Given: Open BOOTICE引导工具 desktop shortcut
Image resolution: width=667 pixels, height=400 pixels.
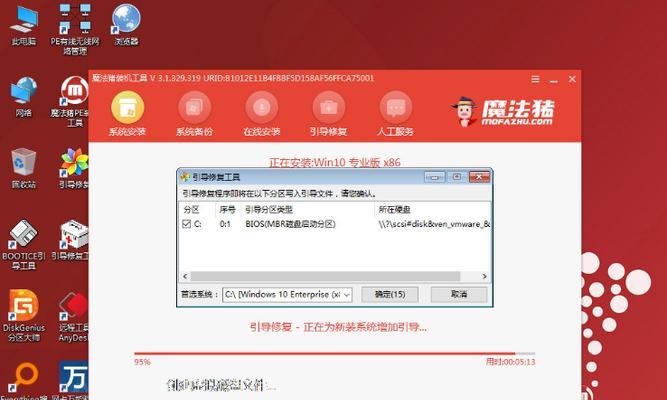Looking at the screenshot, I should pyautogui.click(x=23, y=245).
